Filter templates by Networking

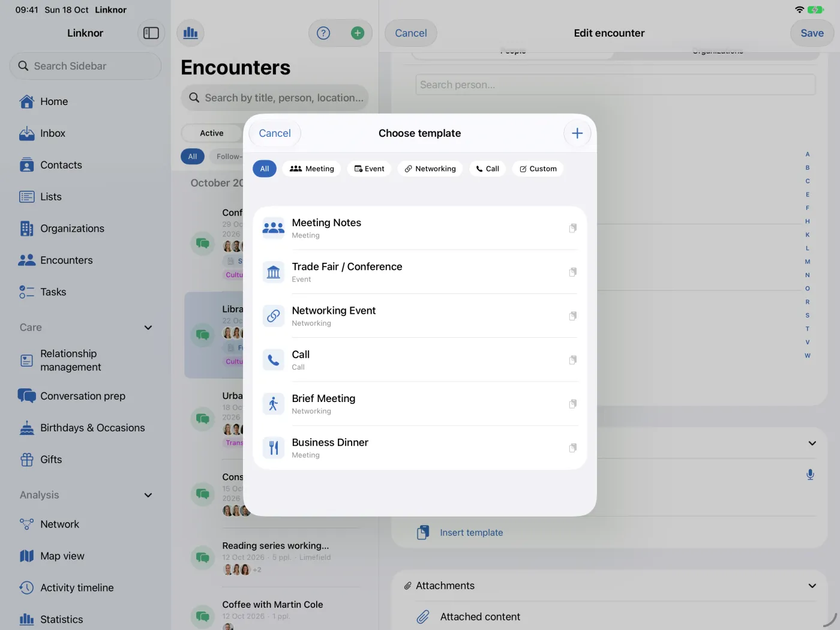430,169
